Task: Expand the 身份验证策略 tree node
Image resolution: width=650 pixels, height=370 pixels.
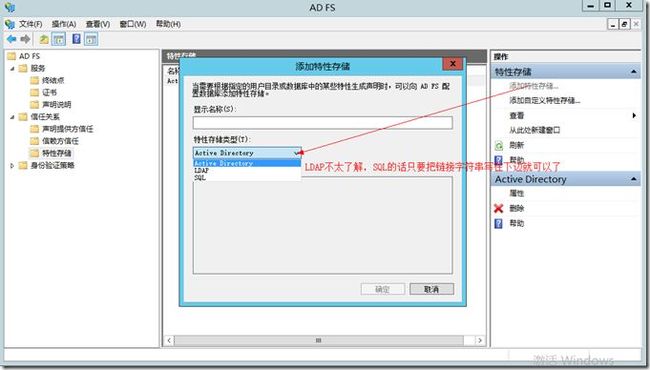Action: [x=12, y=165]
